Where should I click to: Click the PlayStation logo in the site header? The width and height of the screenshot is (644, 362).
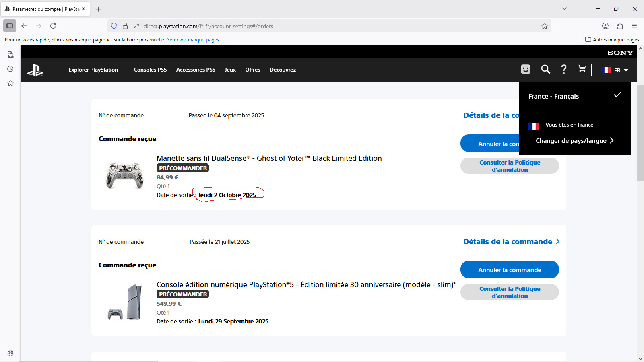pyautogui.click(x=35, y=70)
